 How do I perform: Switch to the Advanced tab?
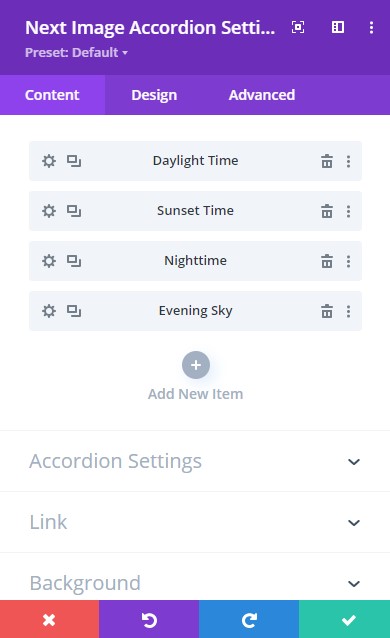262,95
